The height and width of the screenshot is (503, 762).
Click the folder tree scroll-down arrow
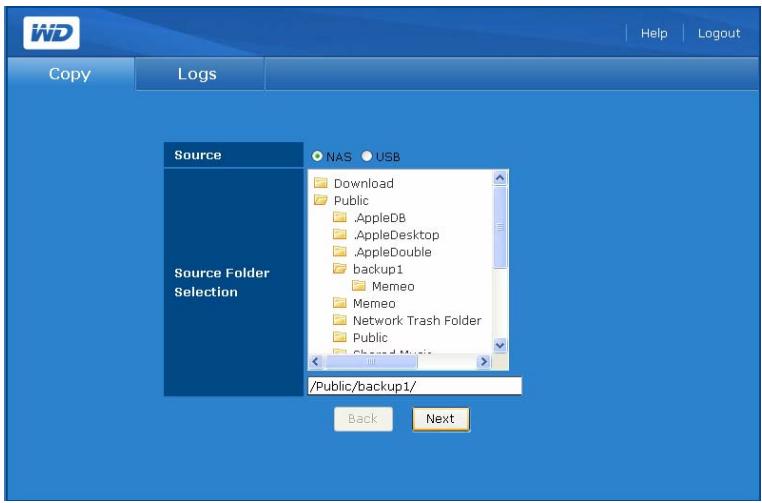pyautogui.click(x=500, y=346)
